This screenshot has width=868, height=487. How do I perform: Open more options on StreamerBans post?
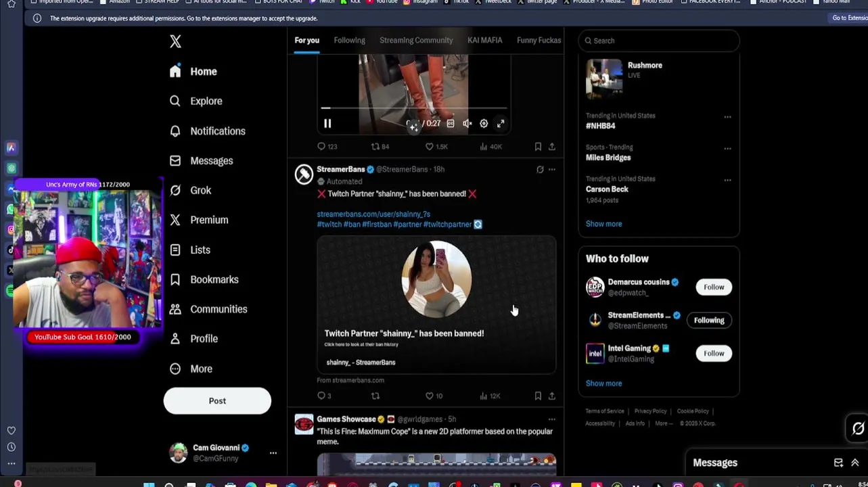[552, 170]
